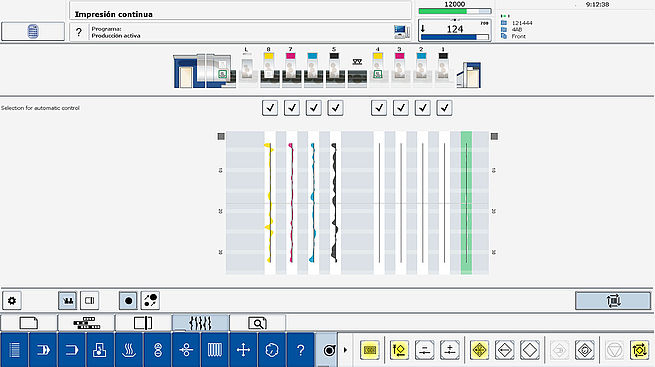
Task: Select the feeder icon in blue toolbar
Action: click(43, 350)
